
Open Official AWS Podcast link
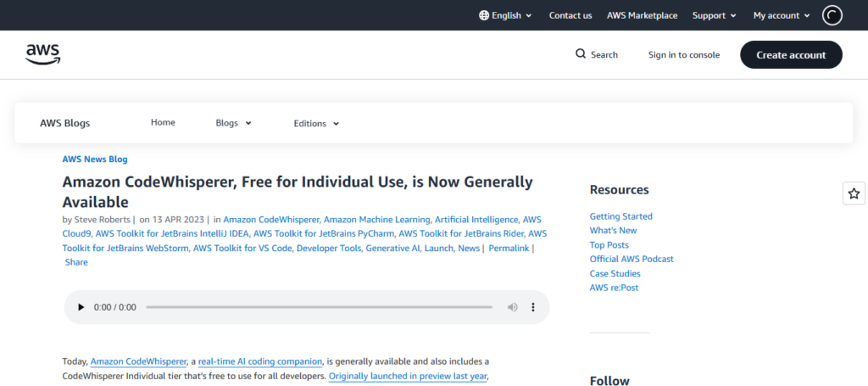632,260
